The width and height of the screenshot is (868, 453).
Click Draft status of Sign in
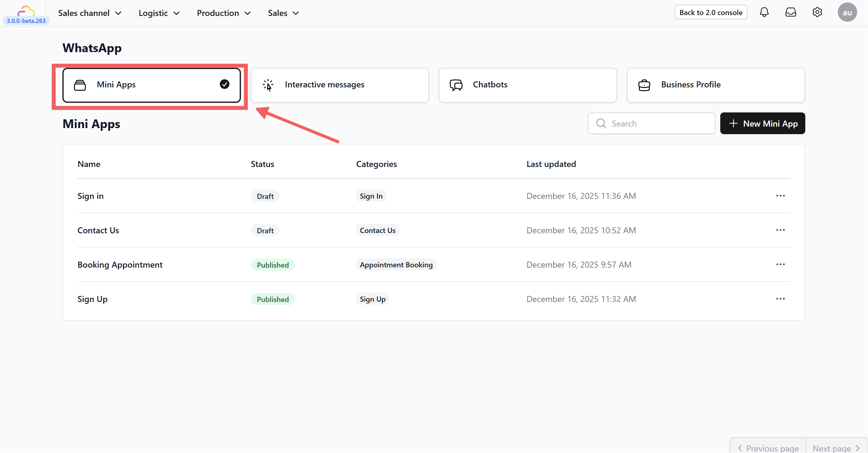click(265, 196)
